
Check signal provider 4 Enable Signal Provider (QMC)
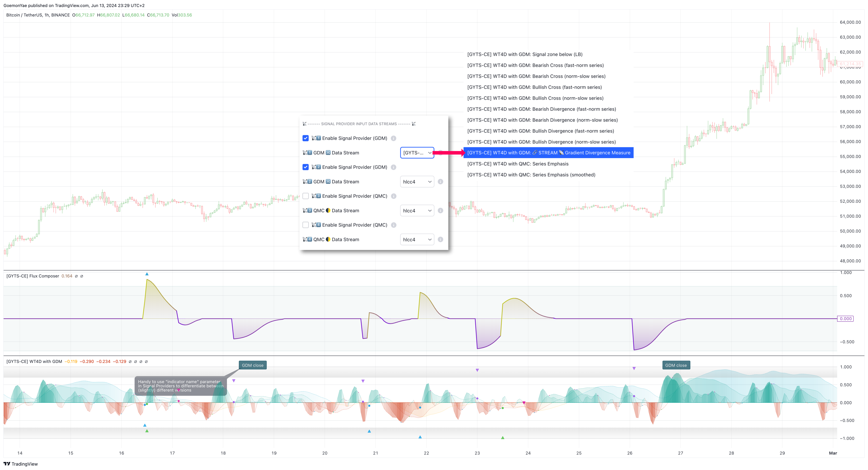pyautogui.click(x=306, y=225)
